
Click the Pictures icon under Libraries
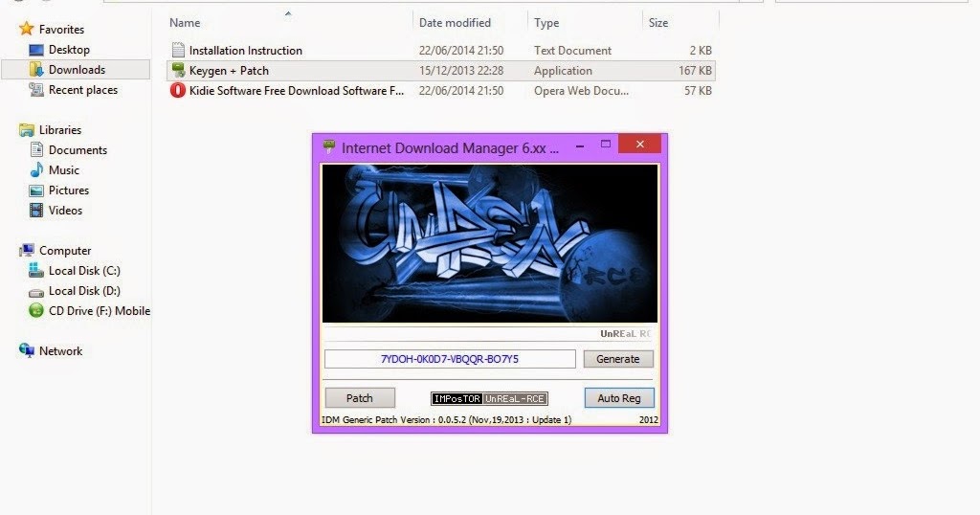point(36,190)
